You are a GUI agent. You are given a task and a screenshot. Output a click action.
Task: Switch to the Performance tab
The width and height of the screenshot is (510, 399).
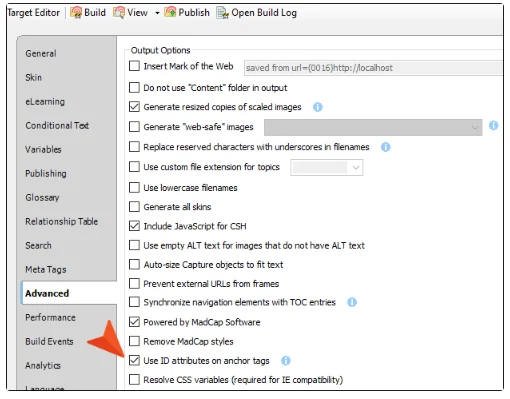tap(50, 317)
